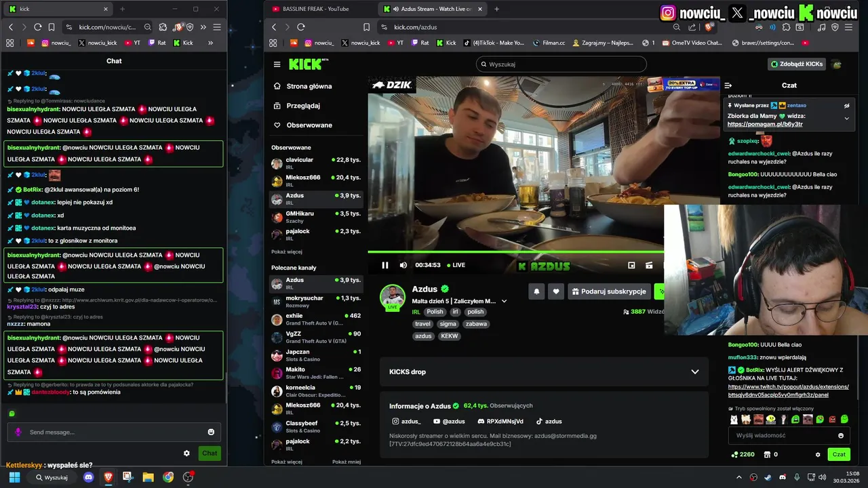Open extensions puzzle icon in right browser
868x488 pixels.
[786, 27]
